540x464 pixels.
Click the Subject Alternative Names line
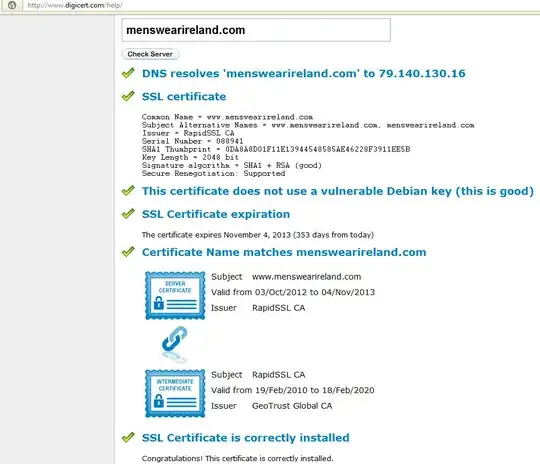point(308,125)
